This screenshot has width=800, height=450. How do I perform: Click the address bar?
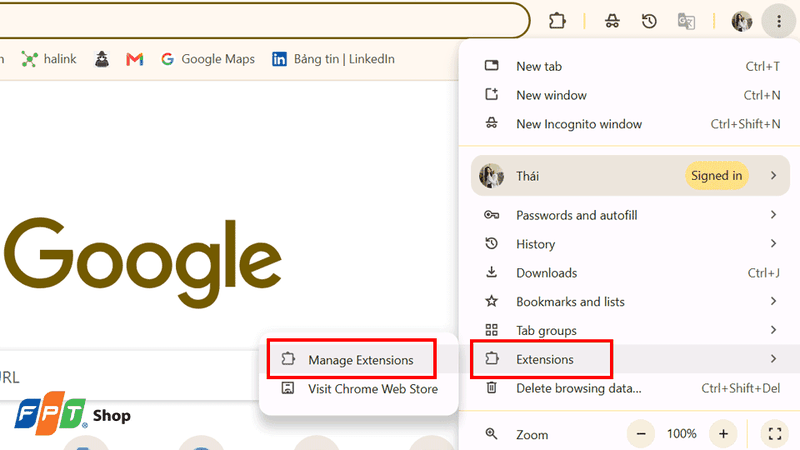(x=263, y=20)
